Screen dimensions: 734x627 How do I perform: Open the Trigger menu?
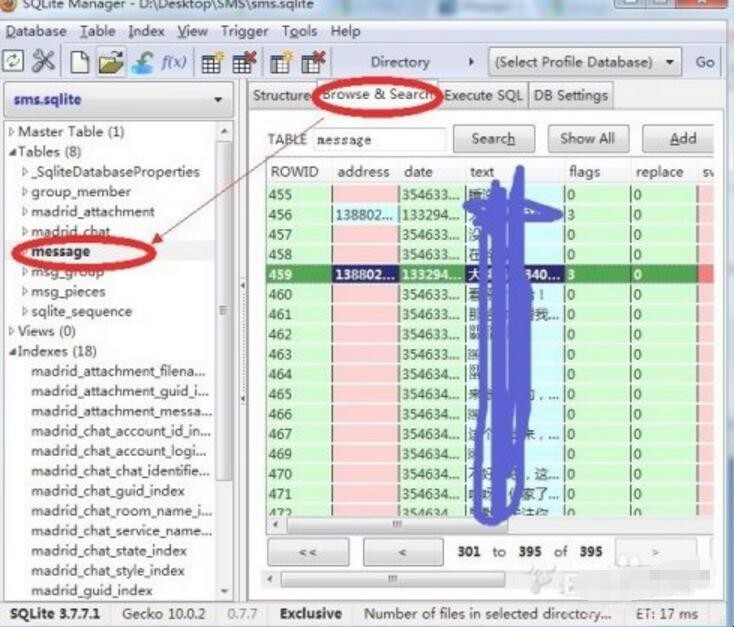244,31
